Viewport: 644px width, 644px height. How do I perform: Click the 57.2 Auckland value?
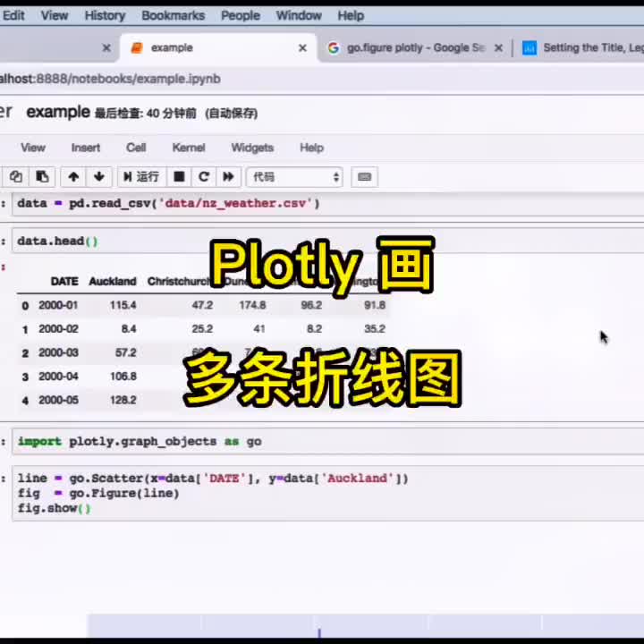pyautogui.click(x=126, y=352)
